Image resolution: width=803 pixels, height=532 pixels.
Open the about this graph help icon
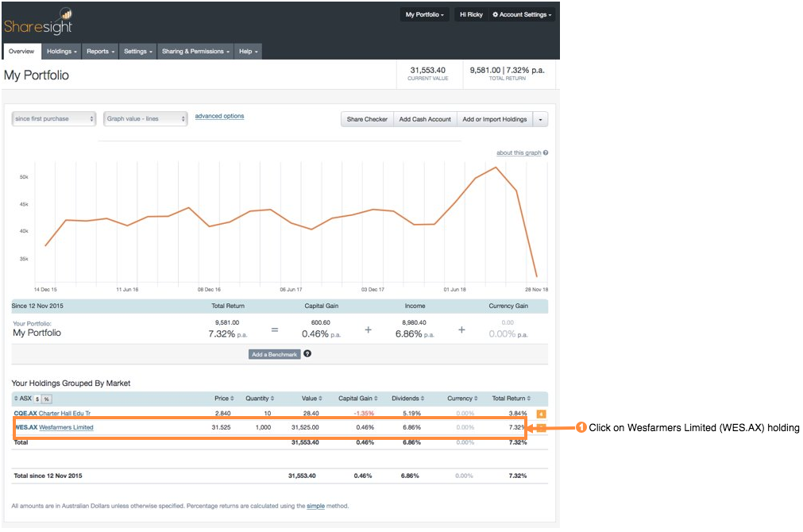pyautogui.click(x=546, y=152)
